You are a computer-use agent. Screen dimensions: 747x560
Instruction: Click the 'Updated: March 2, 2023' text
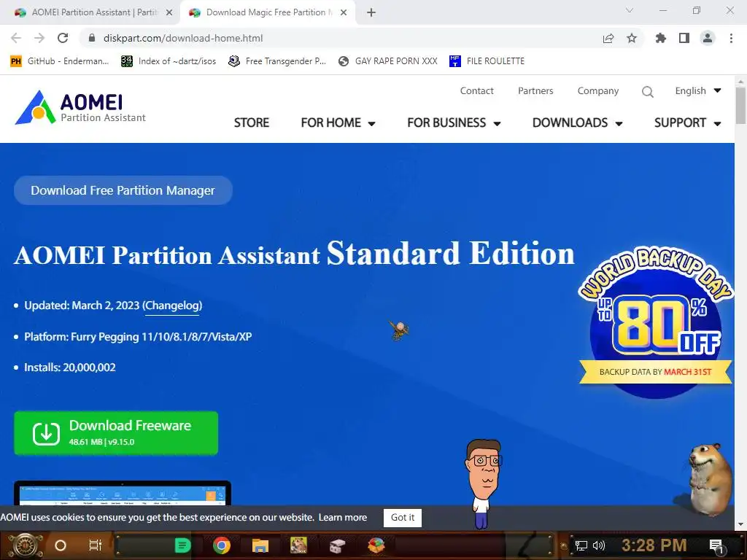pos(82,306)
